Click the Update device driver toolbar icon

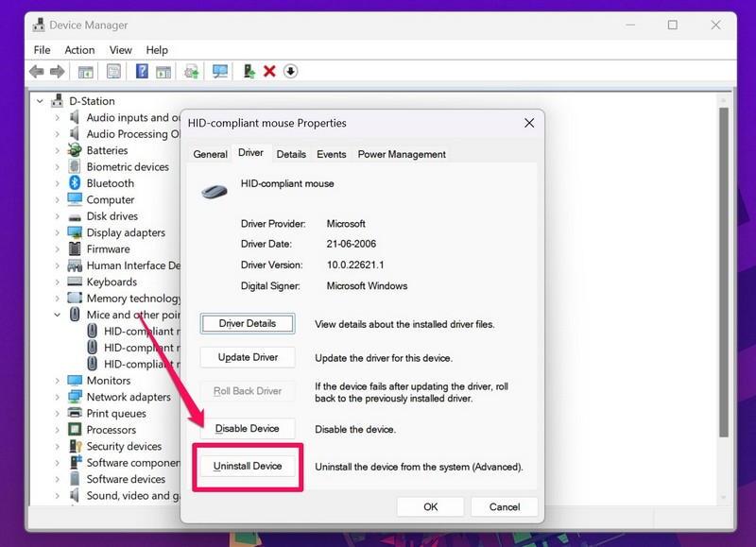coord(192,72)
